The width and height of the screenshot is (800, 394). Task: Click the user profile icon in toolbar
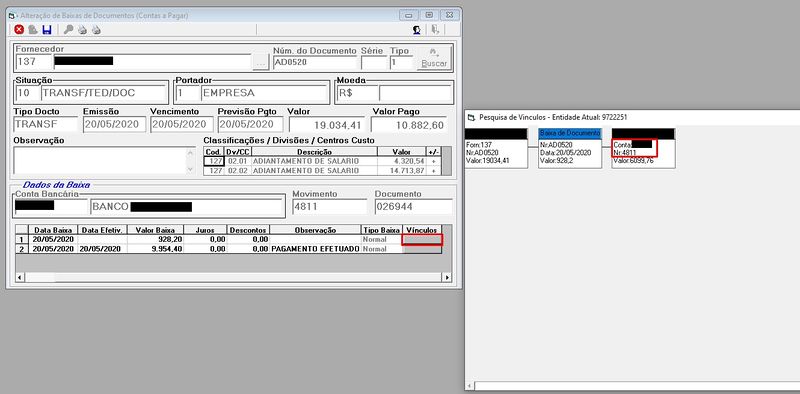pyautogui.click(x=417, y=30)
